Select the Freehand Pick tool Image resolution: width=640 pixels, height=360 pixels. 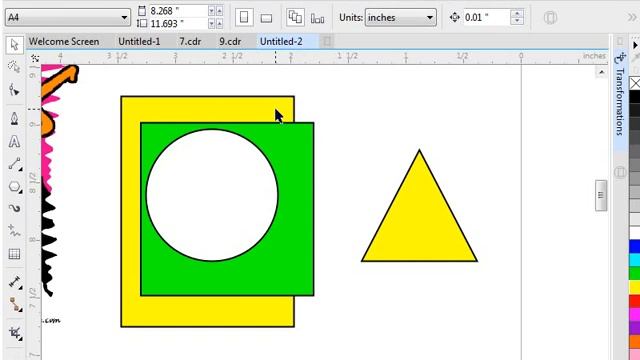tap(14, 67)
